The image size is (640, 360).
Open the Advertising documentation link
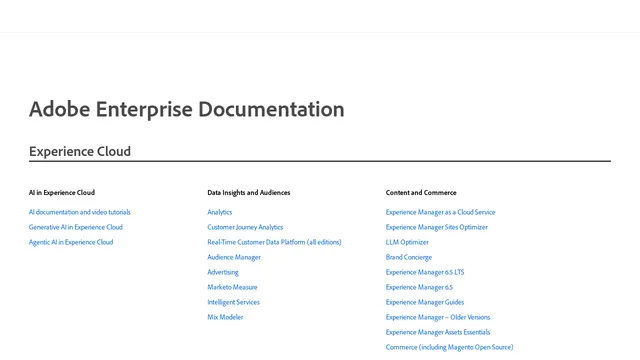pos(223,272)
